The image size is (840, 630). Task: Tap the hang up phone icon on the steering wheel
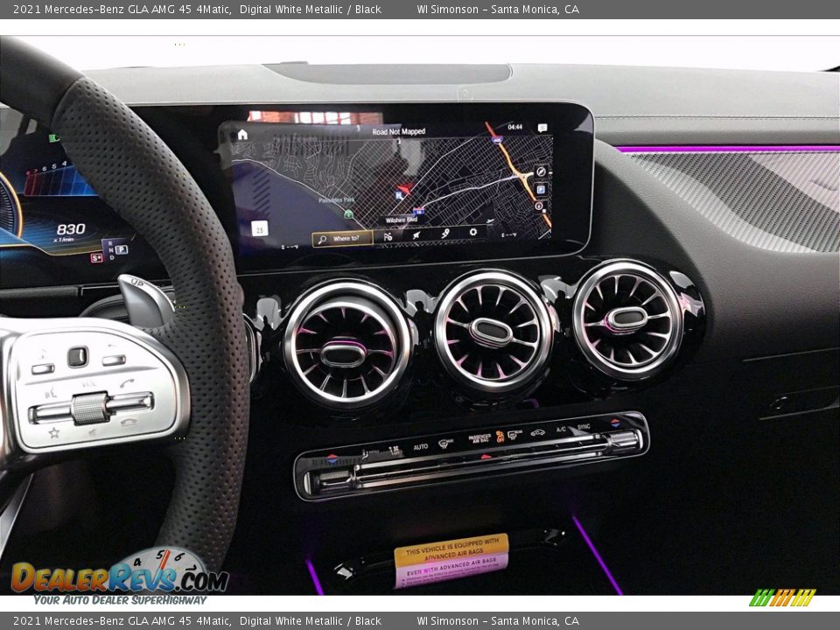[x=129, y=422]
